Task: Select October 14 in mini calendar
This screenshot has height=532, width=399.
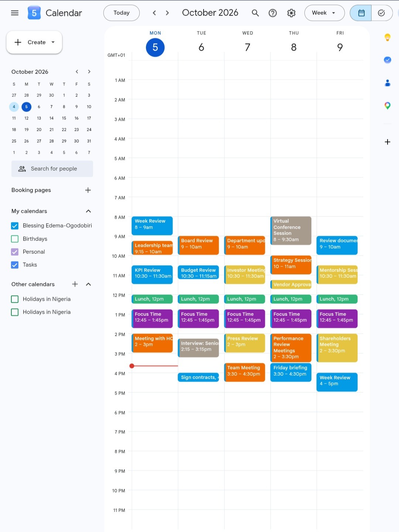Action: tap(51, 118)
